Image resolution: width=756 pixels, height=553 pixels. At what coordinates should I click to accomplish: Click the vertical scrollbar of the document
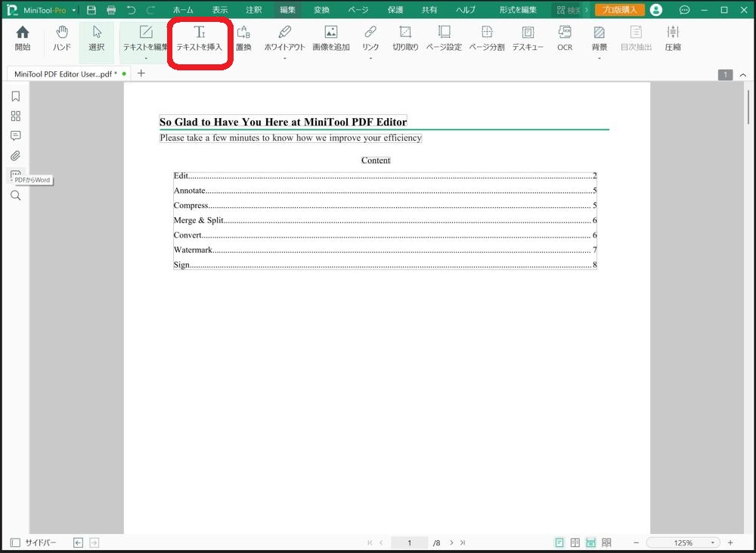[748, 107]
